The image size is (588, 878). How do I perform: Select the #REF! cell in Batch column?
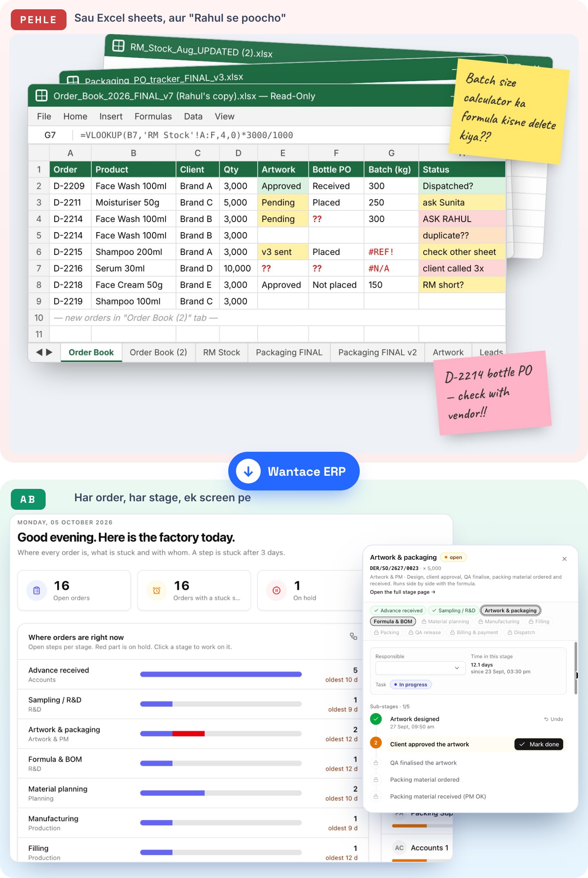pyautogui.click(x=391, y=252)
